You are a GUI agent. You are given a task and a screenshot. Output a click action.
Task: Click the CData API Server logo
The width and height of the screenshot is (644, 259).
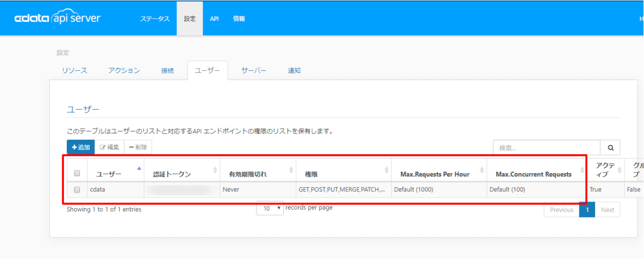57,18
